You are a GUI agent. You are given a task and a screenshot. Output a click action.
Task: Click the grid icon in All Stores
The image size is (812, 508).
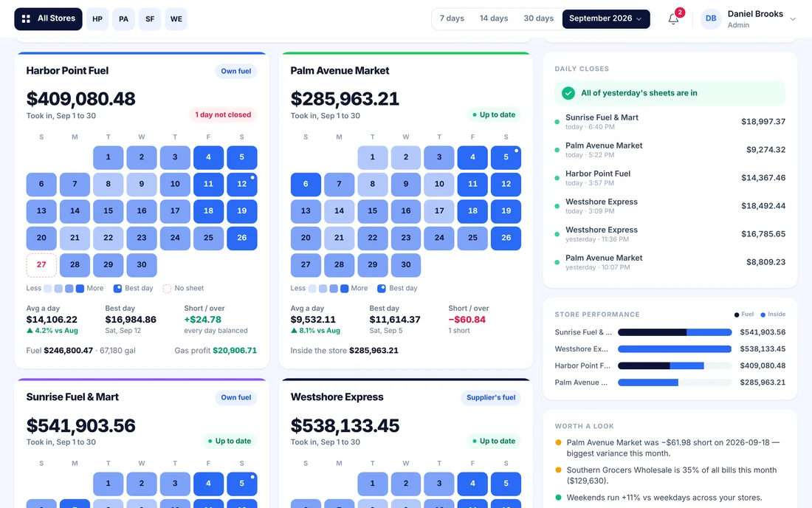[x=26, y=18]
